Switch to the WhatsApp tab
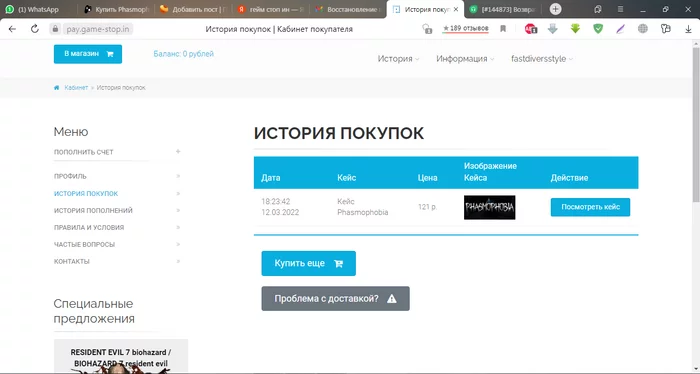Image resolution: width=700 pixels, height=374 pixels. point(38,9)
